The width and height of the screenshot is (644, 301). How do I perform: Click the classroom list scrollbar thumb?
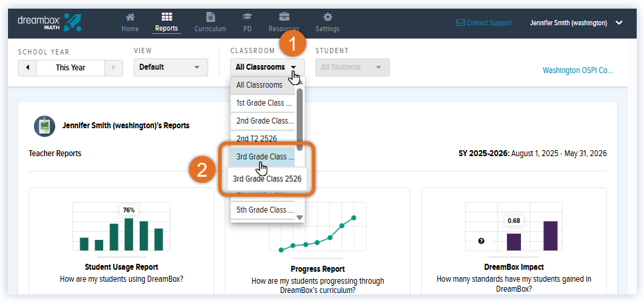299,120
